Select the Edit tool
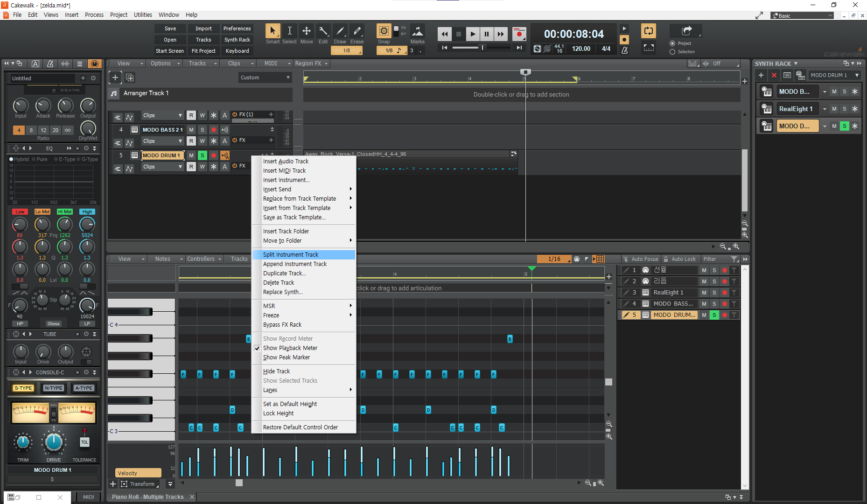The image size is (867, 504). coord(323,31)
